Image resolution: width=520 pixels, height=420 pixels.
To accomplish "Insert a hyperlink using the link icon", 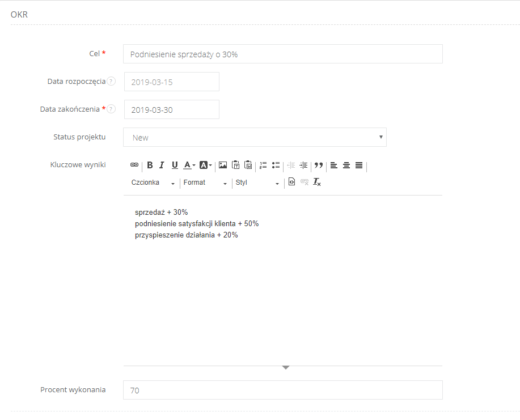I will tap(134, 165).
